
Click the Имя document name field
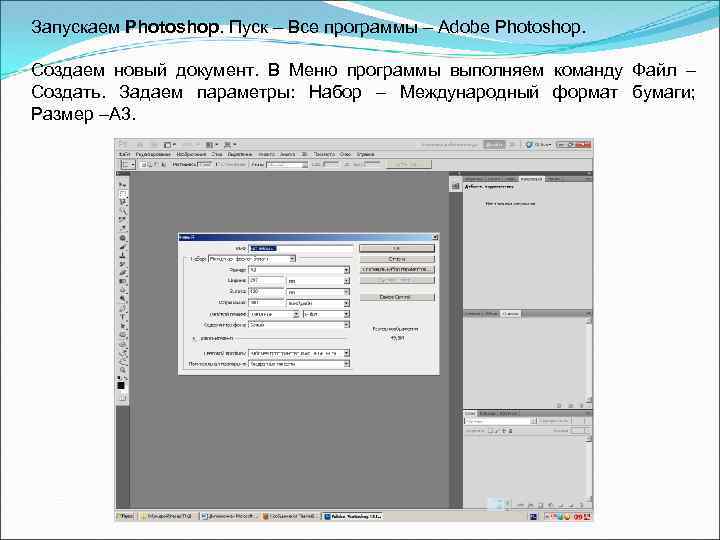[x=301, y=248]
